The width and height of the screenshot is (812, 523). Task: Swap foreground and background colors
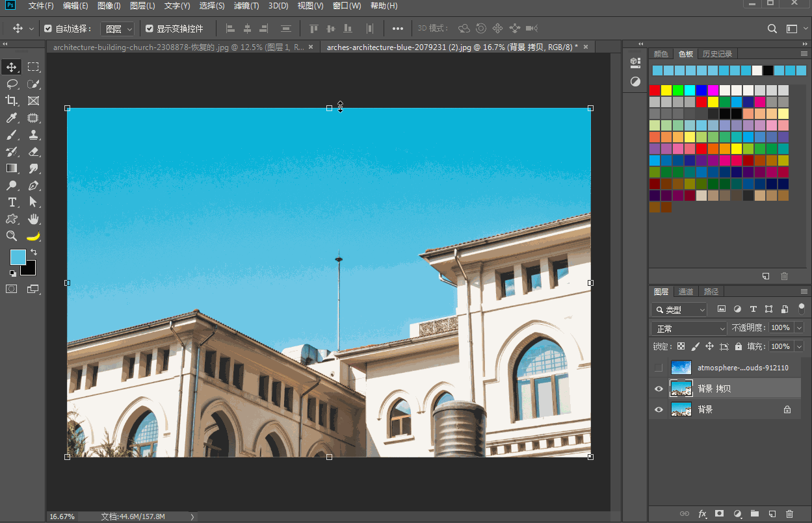pyautogui.click(x=34, y=252)
